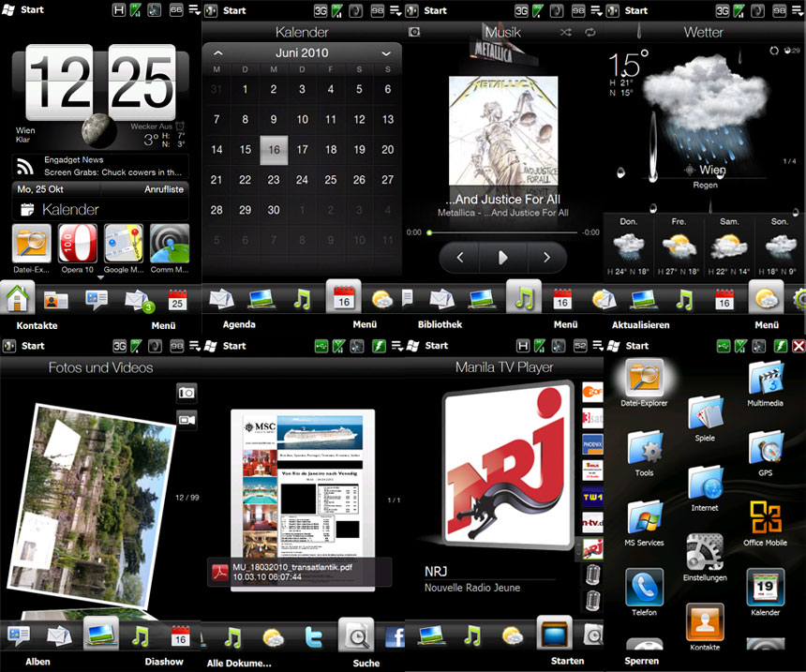
Task: Open Tools folder
Action: pyautogui.click(x=645, y=454)
